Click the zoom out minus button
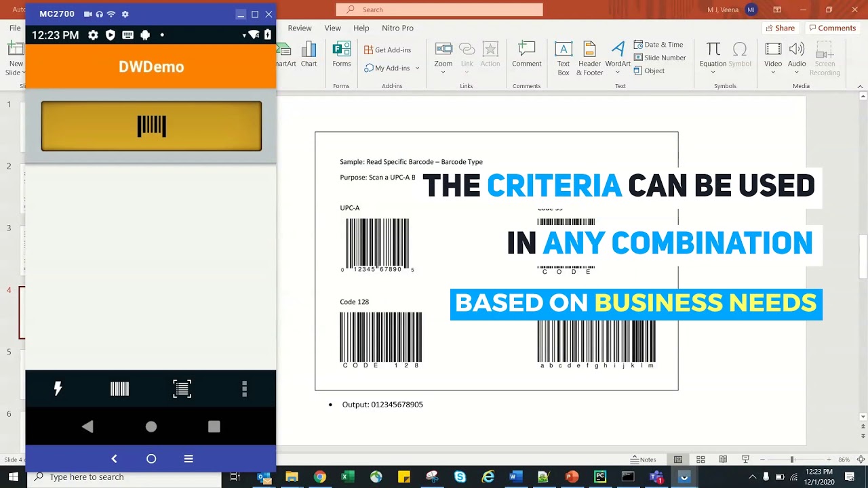This screenshot has height=488, width=868. tap(762, 460)
